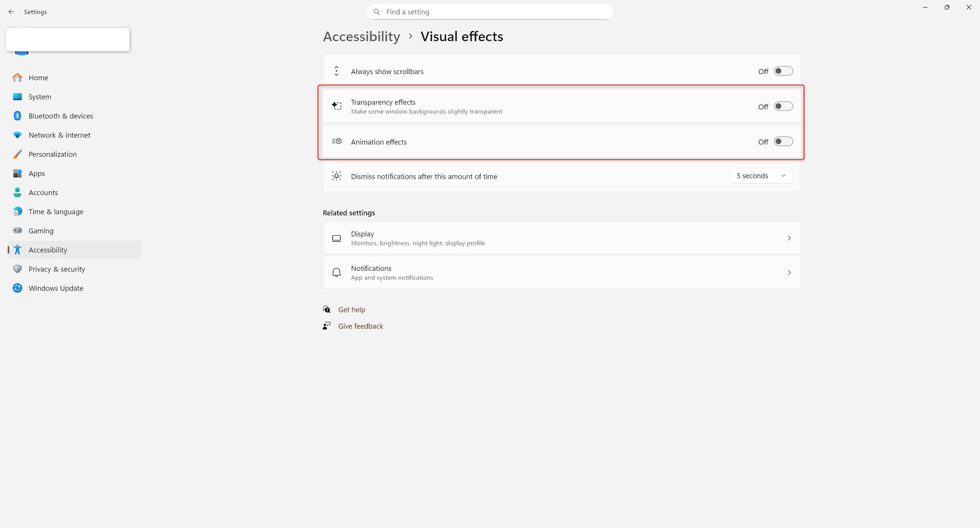Open Gaming controller icon in sidebar
This screenshot has height=528, width=980.
click(x=17, y=230)
